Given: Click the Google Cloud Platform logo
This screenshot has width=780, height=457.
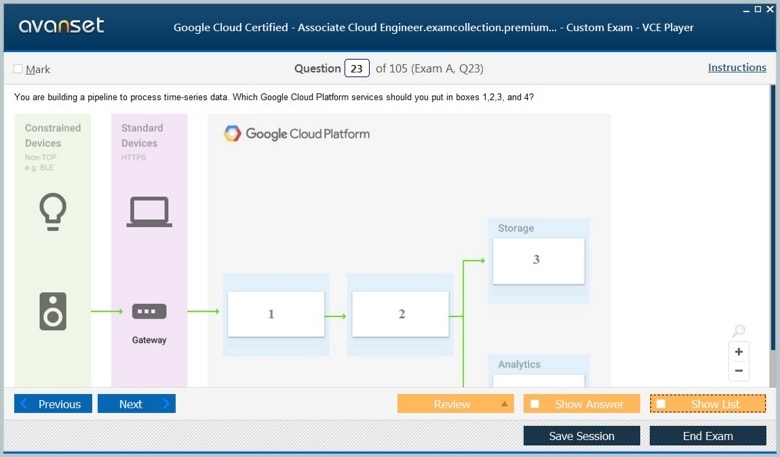Looking at the screenshot, I should click(x=296, y=134).
